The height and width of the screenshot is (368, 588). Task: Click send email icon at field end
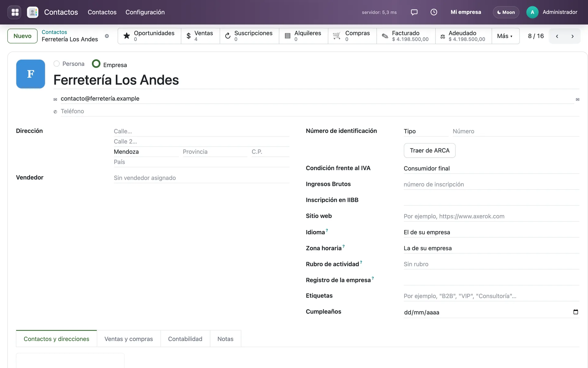tap(578, 99)
